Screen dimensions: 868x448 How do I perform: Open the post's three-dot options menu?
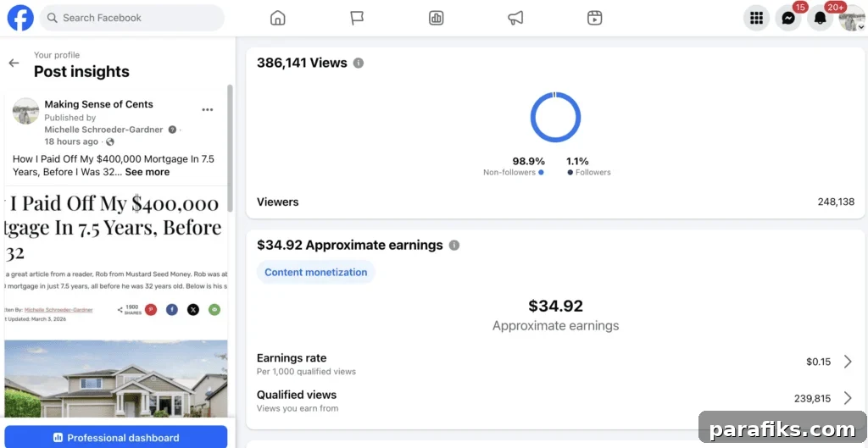(x=208, y=109)
